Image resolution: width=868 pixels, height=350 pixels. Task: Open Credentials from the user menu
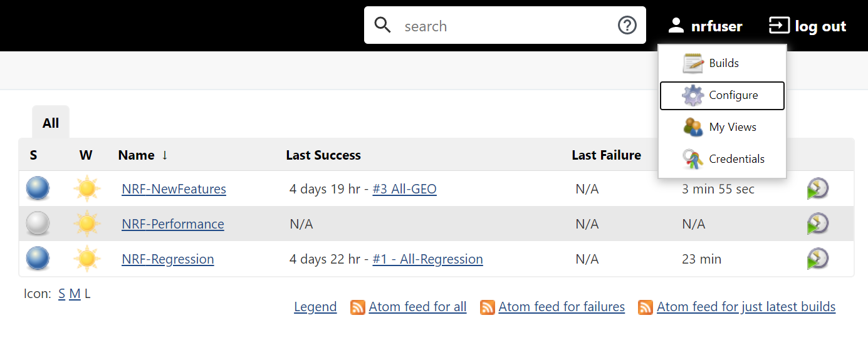[x=722, y=159]
